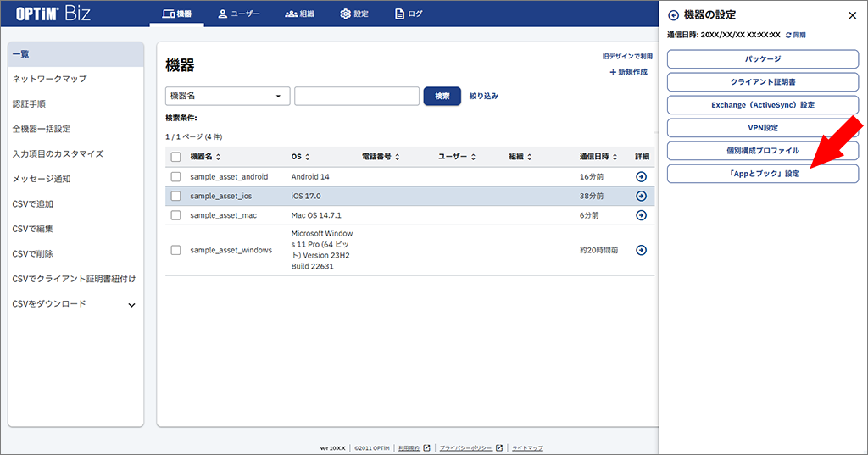The height and width of the screenshot is (455, 868).
Task: Click the 「Appとブック」設定 button
Action: pos(763,174)
